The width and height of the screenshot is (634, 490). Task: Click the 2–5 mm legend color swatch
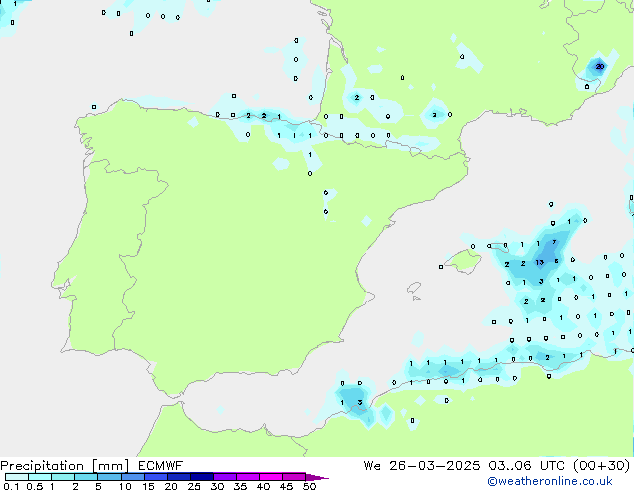[x=86, y=477]
